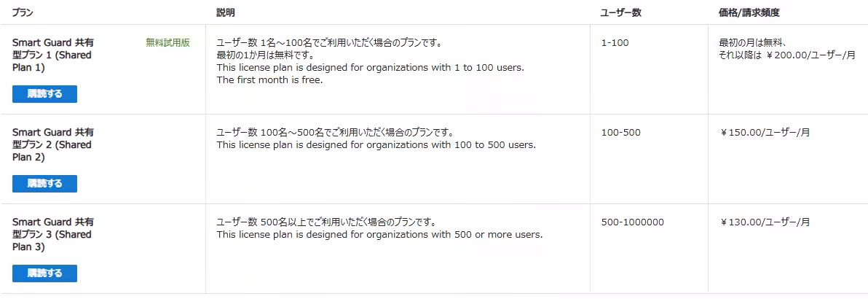Click the green 無料試用版 label

coord(167,43)
